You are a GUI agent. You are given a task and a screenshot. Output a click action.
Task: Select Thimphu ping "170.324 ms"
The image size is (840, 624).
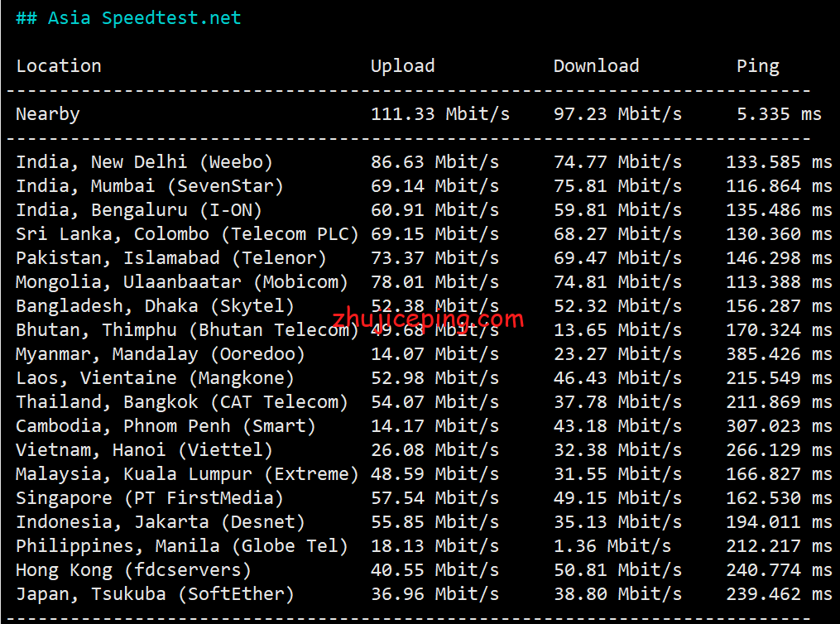(x=779, y=330)
